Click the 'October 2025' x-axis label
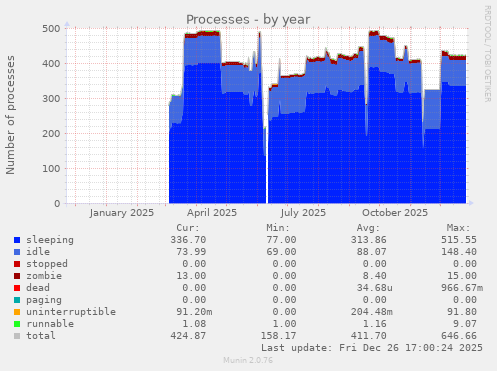The width and height of the screenshot is (497, 371). pyautogui.click(x=395, y=213)
